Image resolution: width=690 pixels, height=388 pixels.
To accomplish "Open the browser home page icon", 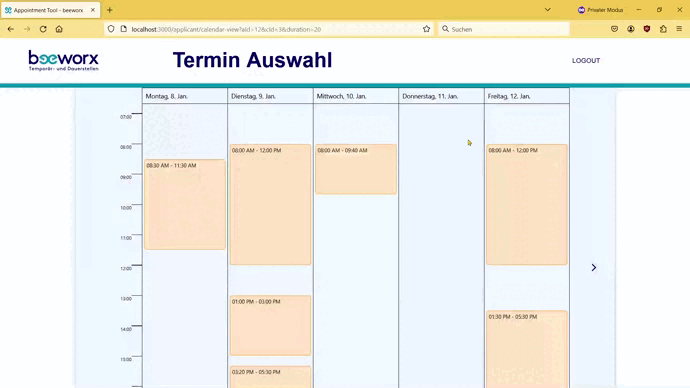I will pyautogui.click(x=59, y=29).
